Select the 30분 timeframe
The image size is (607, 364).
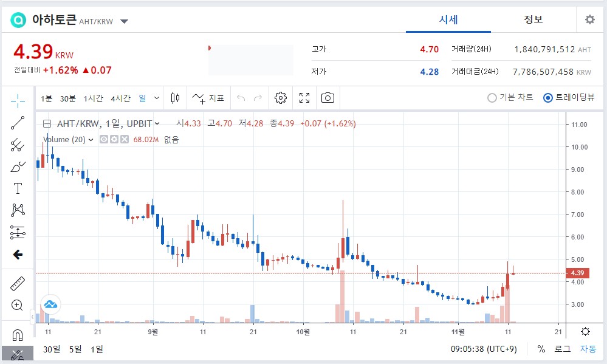coord(67,98)
